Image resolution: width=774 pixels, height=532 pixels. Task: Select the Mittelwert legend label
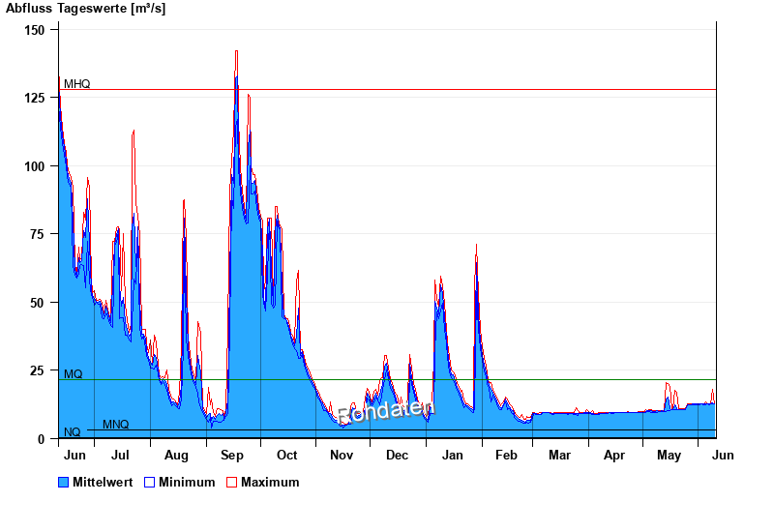(104, 483)
